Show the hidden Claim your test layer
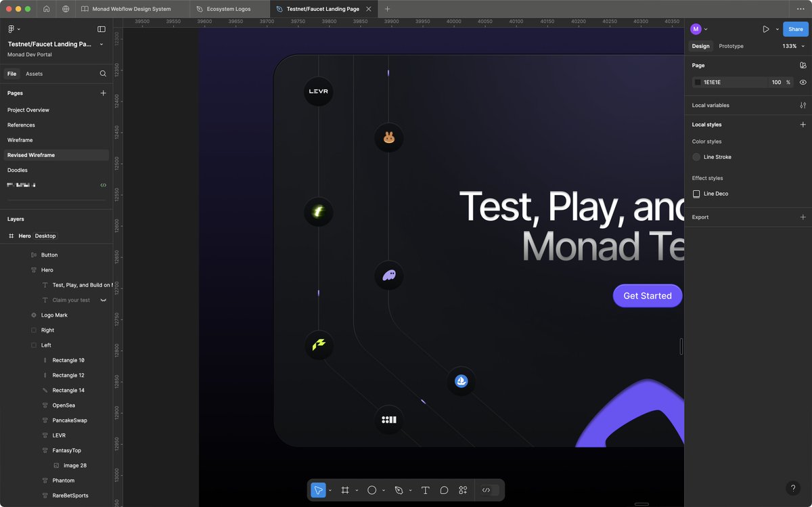Screen dimensions: 812x507 (104, 300)
